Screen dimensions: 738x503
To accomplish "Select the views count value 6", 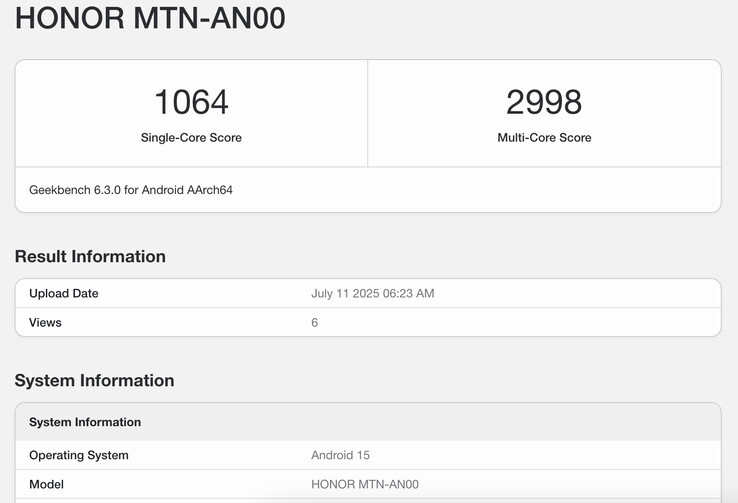I will coord(315,323).
